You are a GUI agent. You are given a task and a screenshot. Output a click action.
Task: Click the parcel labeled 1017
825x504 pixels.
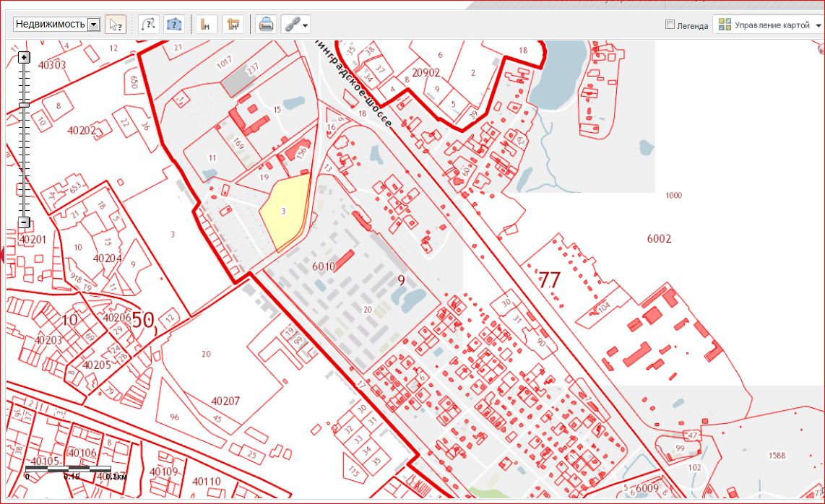(x=225, y=61)
